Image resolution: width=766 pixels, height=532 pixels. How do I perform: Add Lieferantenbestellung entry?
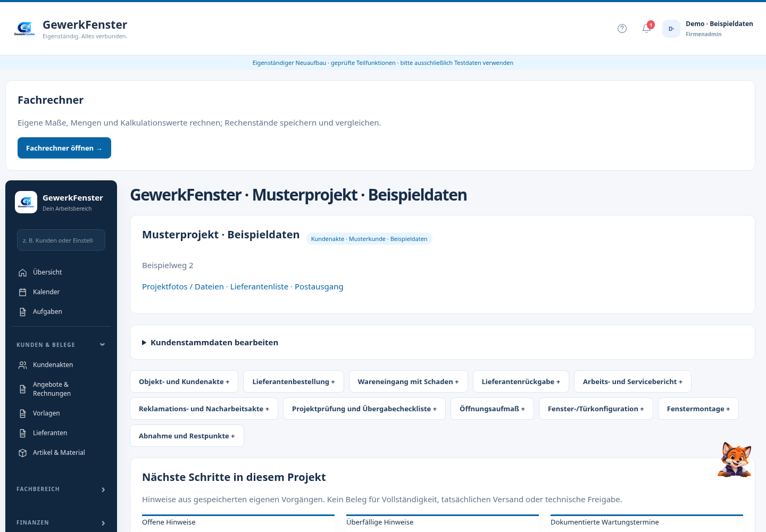click(294, 381)
